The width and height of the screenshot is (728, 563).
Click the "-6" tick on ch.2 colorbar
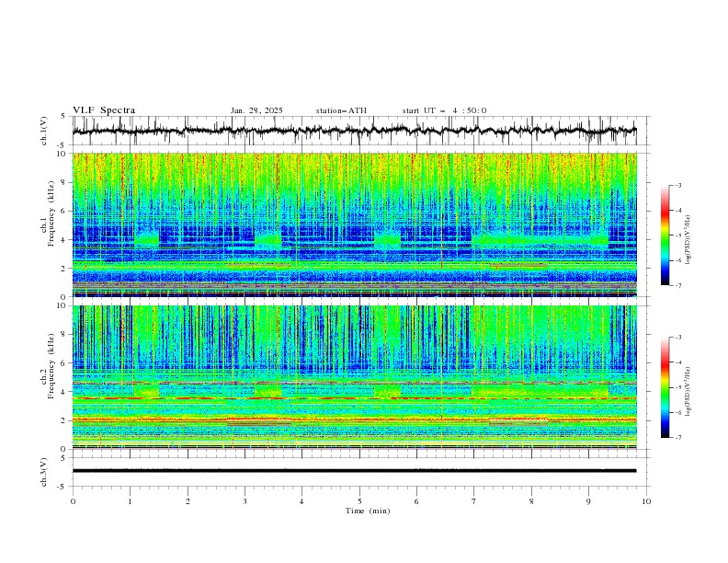[x=677, y=412]
